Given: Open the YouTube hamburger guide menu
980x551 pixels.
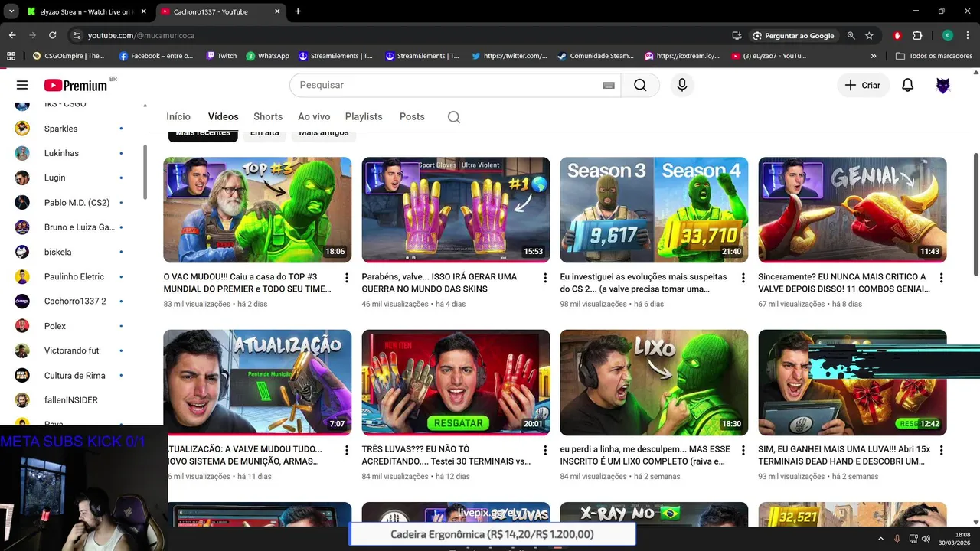Looking at the screenshot, I should [x=22, y=85].
